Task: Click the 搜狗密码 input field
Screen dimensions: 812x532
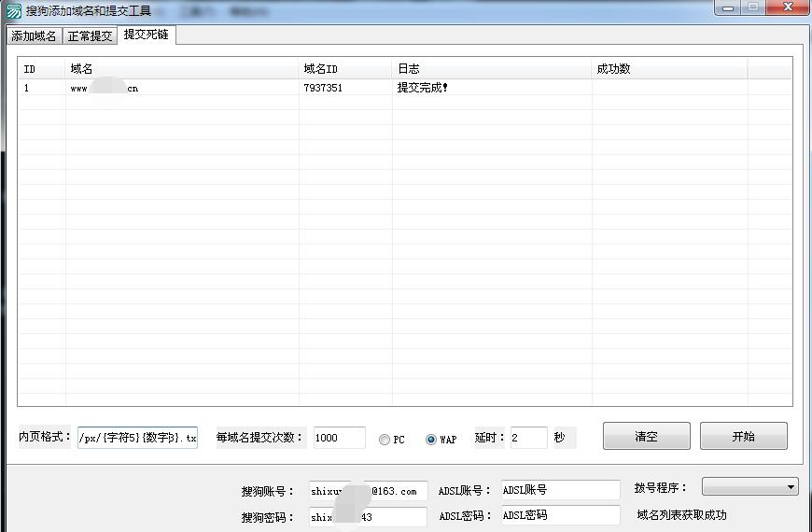Action: [x=368, y=516]
